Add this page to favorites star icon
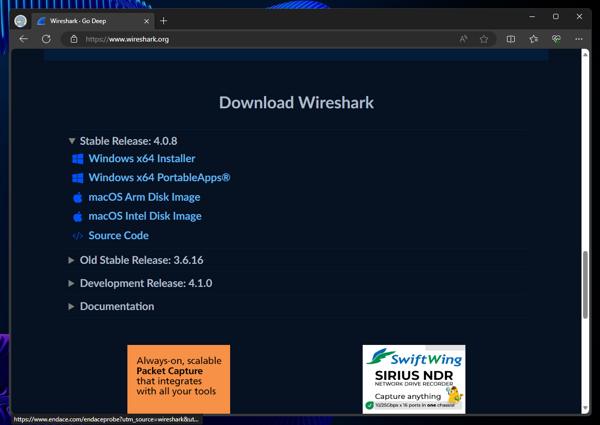The height and width of the screenshot is (425, 600). click(x=484, y=39)
